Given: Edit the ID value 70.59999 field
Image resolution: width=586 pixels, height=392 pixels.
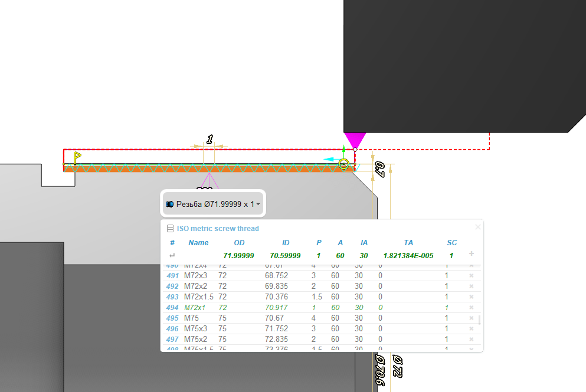Looking at the screenshot, I should 286,256.
